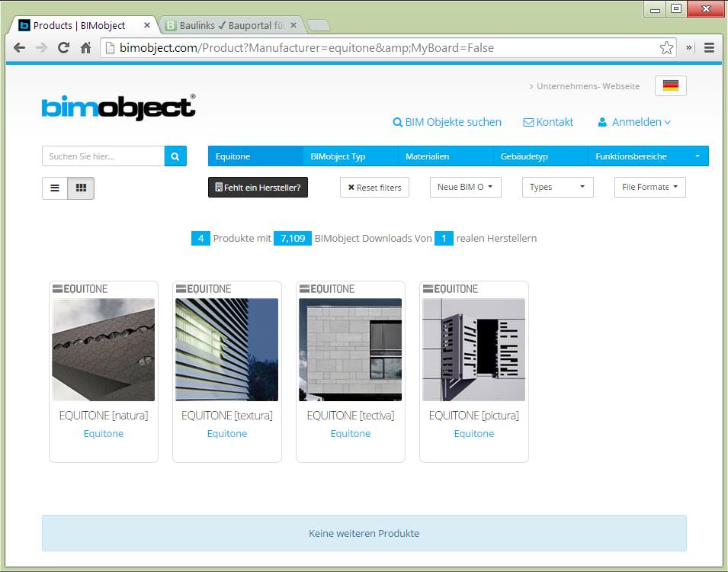Click the Keine weiteren Produkte banner
This screenshot has height=572, width=728.
pyautogui.click(x=364, y=533)
